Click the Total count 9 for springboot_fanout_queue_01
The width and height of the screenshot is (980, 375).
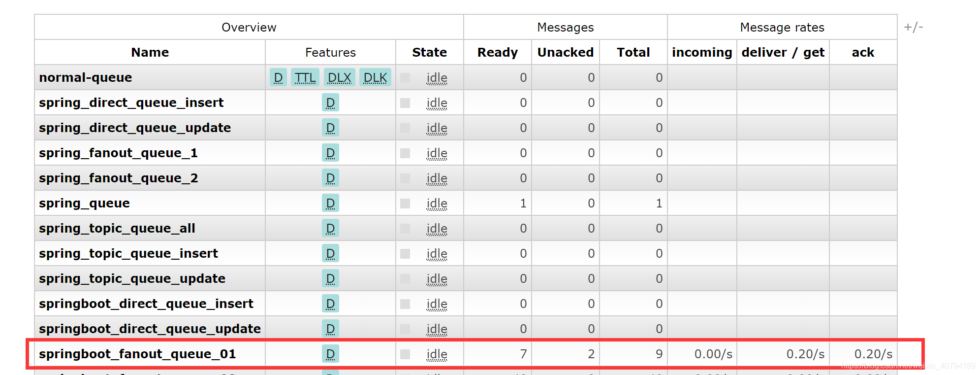[x=659, y=354]
